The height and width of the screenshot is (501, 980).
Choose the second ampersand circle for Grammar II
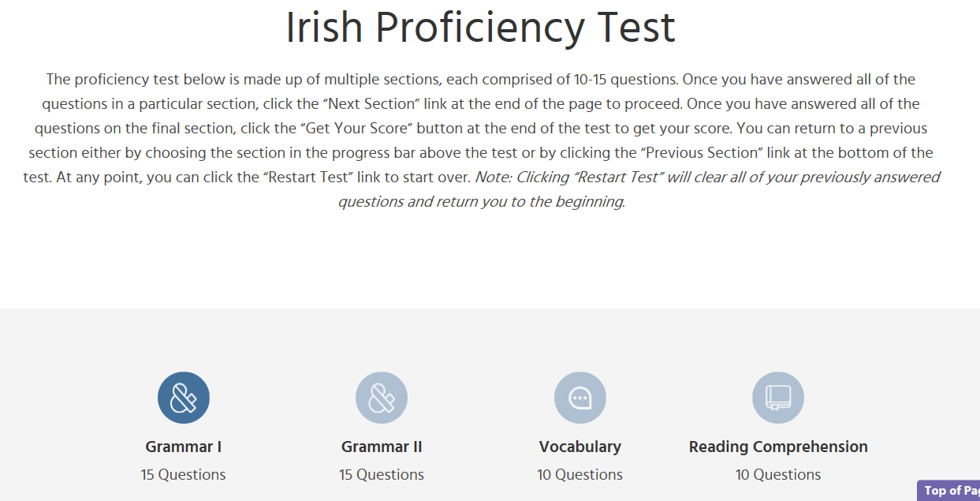[x=382, y=397]
